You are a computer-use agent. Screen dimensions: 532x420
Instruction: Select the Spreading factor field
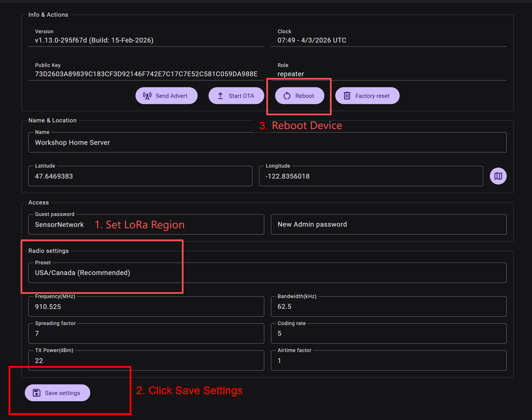coord(146,334)
